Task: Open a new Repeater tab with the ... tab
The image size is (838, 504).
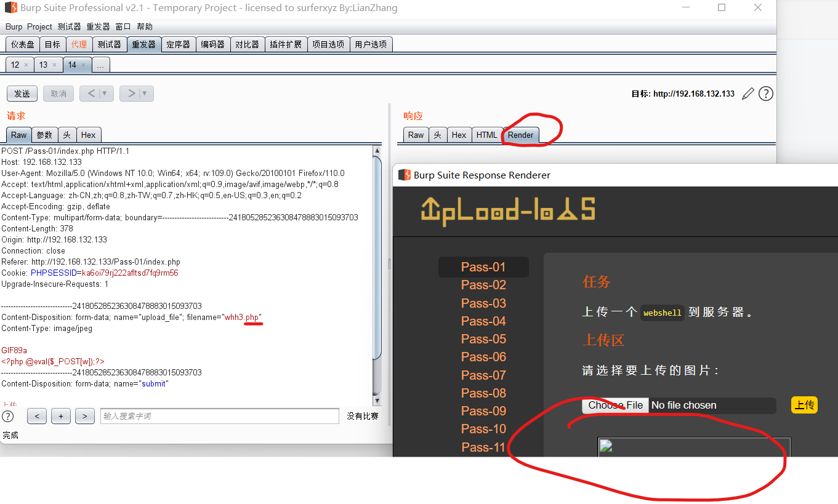Action: click(x=100, y=65)
